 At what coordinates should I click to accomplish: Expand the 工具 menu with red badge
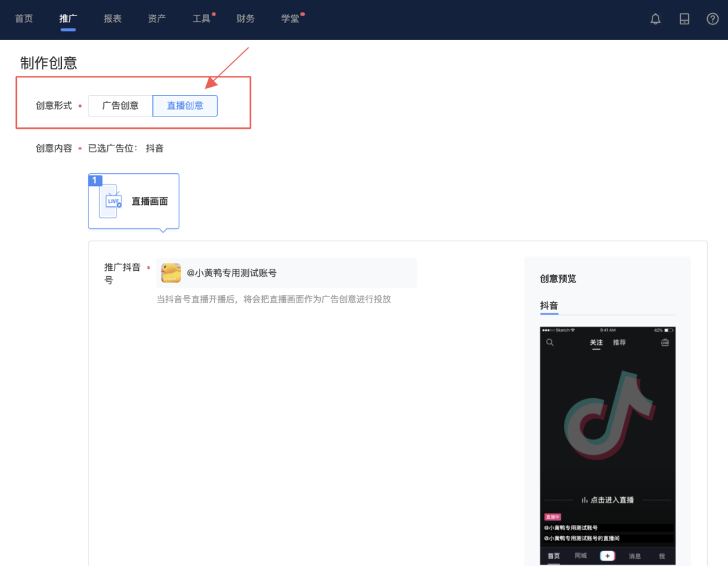201,18
